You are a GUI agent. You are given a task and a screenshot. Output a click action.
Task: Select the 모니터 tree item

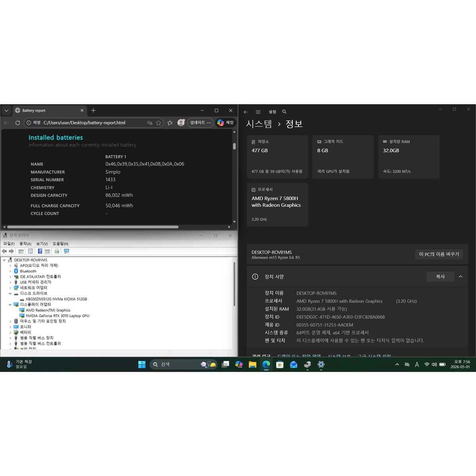(x=25, y=327)
